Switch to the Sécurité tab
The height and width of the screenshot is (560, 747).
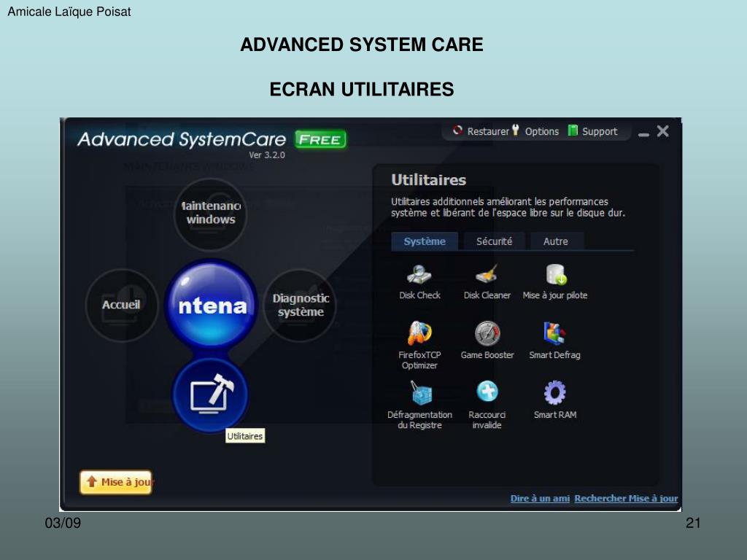pos(494,241)
